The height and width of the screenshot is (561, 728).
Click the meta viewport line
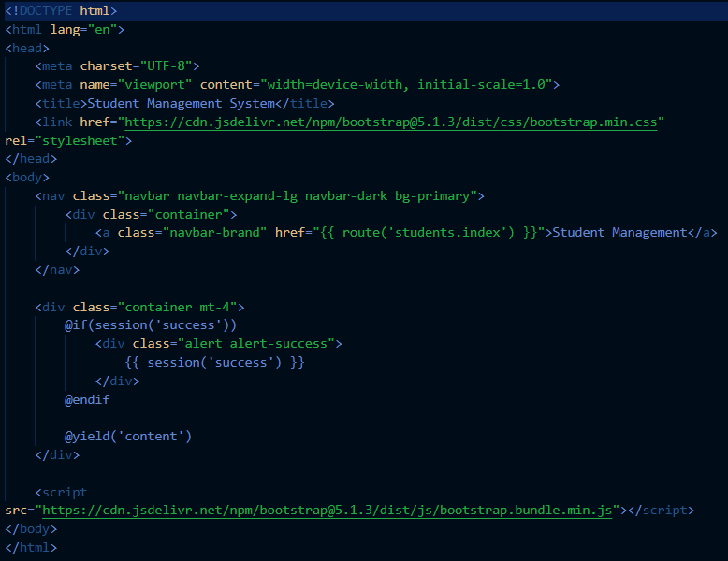(x=298, y=85)
